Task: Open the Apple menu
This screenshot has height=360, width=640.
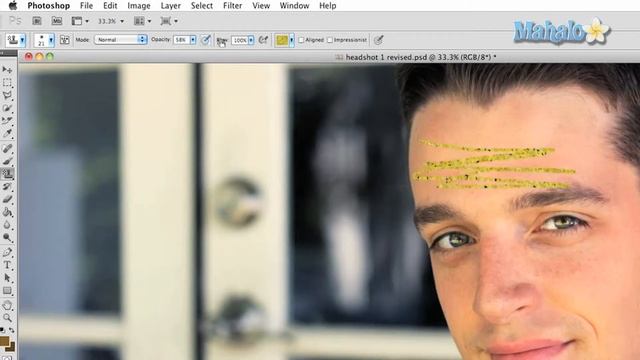Action: click(13, 6)
